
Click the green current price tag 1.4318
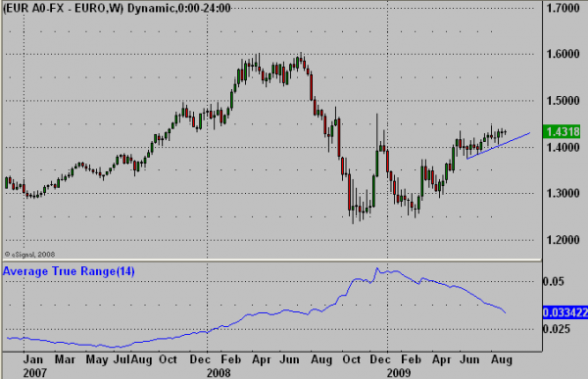point(562,132)
